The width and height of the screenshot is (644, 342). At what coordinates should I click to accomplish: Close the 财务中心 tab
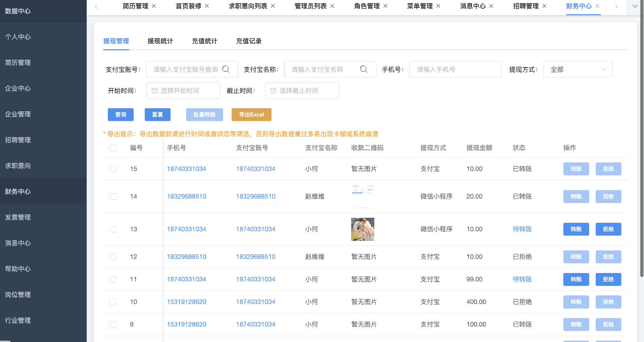coord(597,6)
